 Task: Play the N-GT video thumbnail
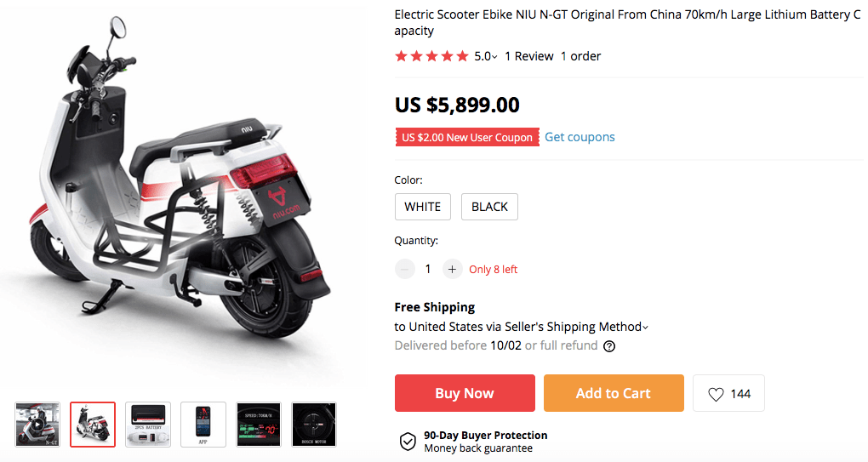[x=38, y=424]
